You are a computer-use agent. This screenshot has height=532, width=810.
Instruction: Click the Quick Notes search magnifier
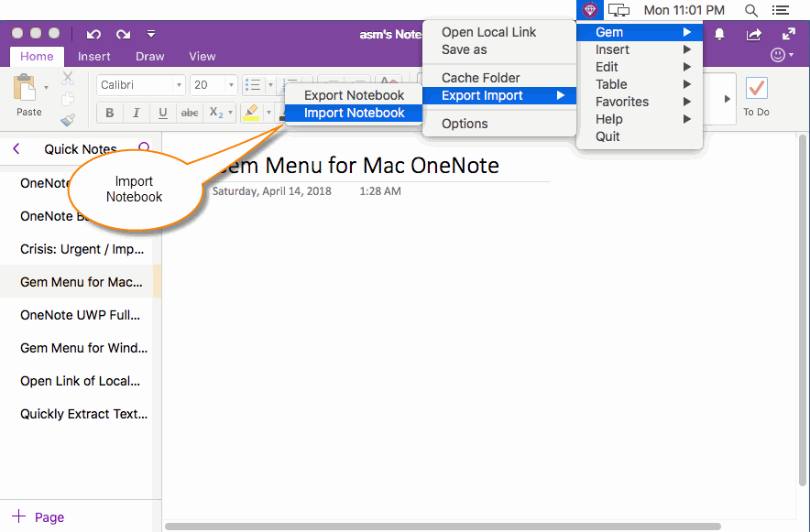click(145, 148)
